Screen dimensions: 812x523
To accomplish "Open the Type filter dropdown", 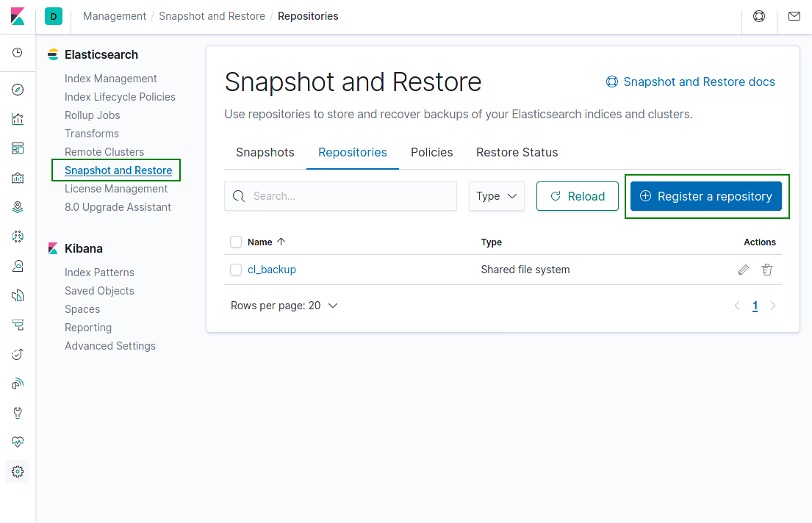I will tap(496, 196).
